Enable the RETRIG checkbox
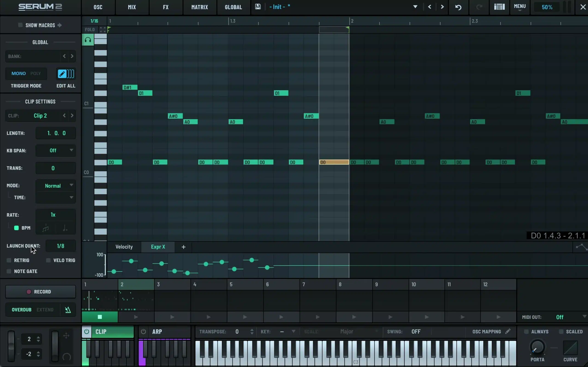 [x=9, y=260]
